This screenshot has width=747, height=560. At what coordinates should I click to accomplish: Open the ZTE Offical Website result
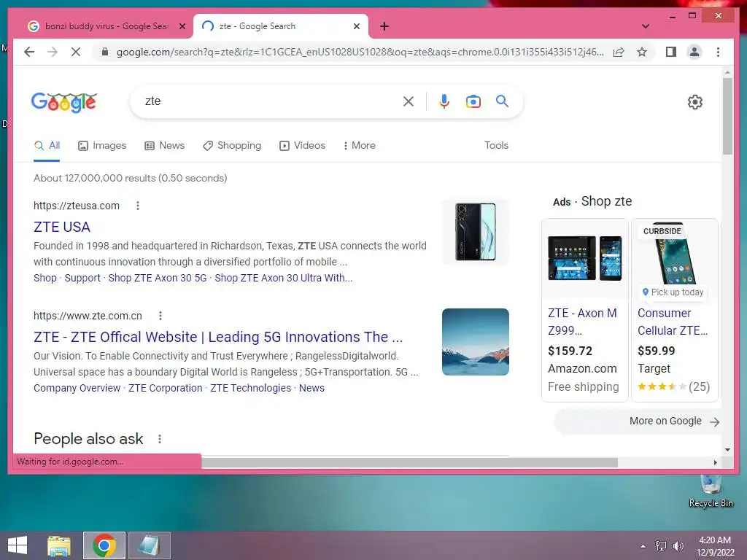pos(218,337)
